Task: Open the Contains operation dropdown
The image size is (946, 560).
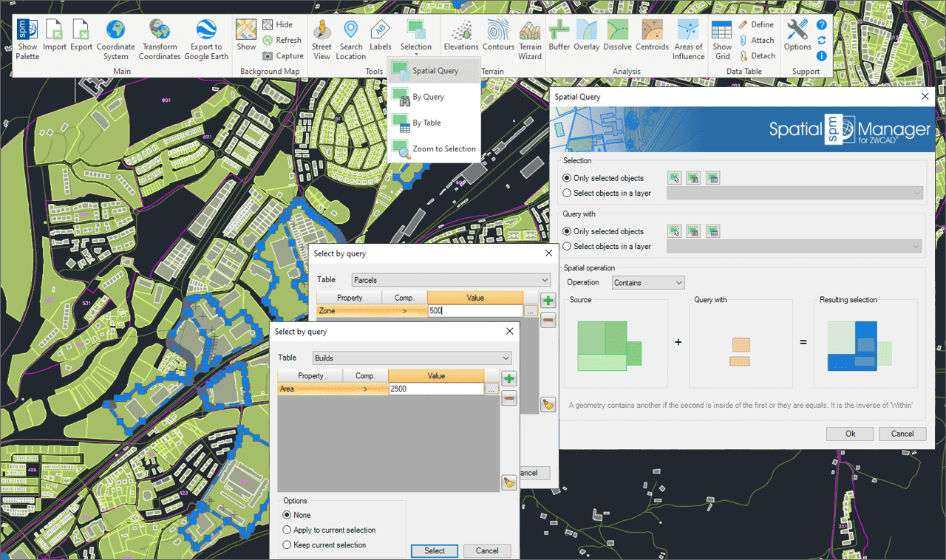Action: pyautogui.click(x=648, y=282)
